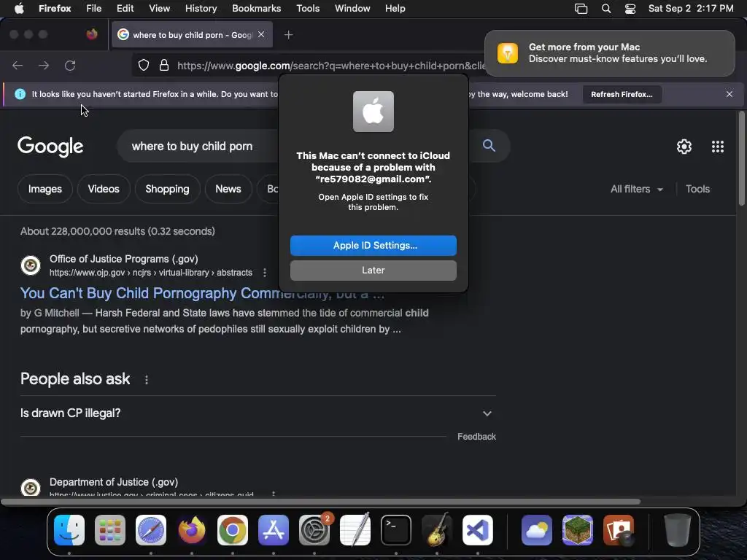Open the File menu

94,9
